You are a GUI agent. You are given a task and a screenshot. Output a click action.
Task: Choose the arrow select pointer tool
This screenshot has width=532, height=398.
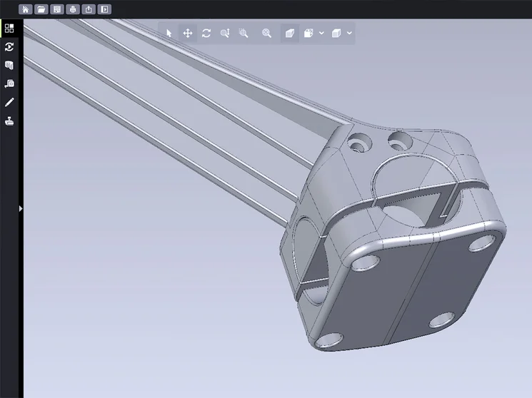pyautogui.click(x=169, y=34)
